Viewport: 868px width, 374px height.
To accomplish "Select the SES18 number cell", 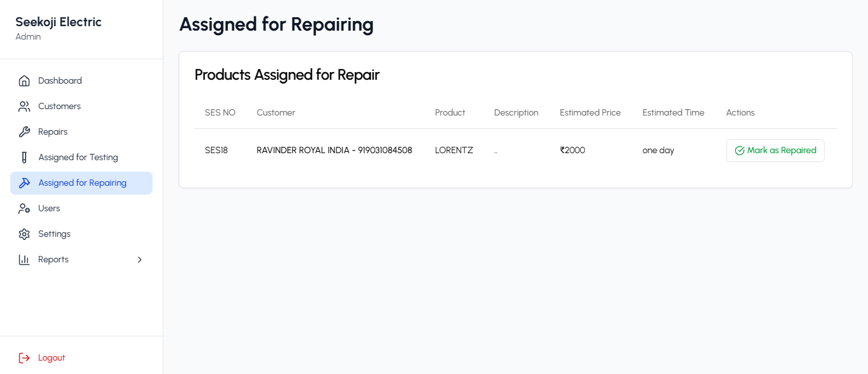I will coord(216,151).
